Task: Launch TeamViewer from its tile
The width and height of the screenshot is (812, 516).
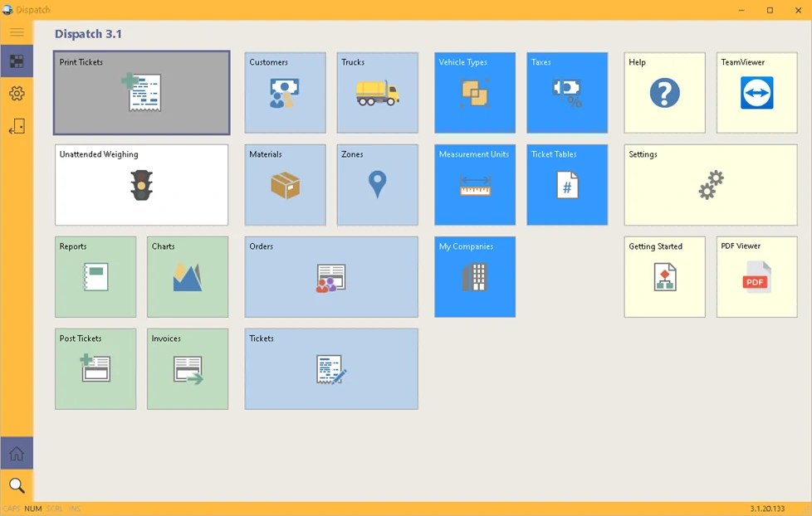Action: 756,92
